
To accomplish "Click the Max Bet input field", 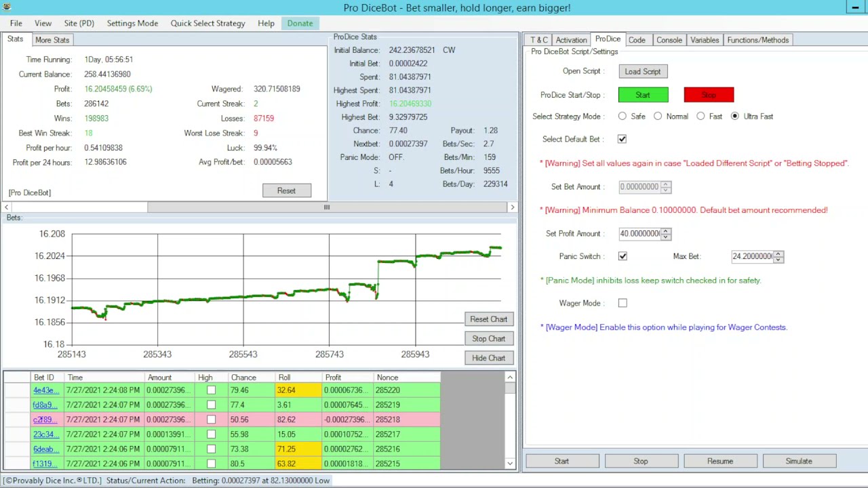I will click(752, 256).
